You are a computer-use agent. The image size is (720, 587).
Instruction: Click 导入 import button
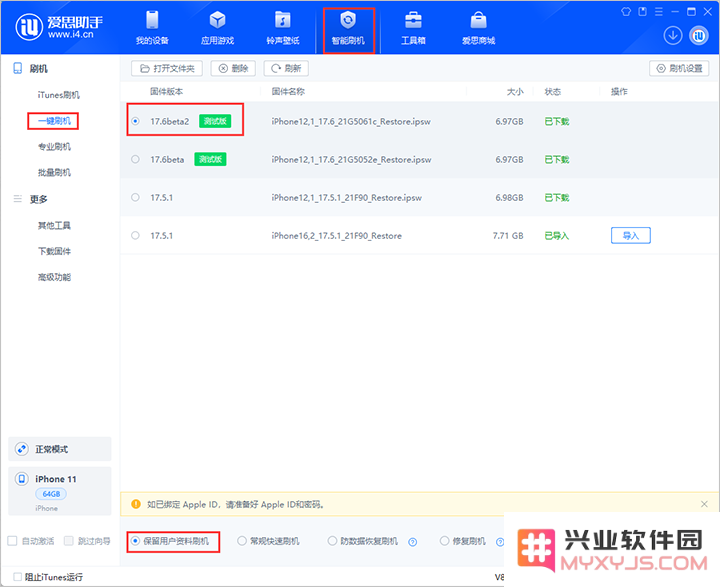tap(630, 236)
